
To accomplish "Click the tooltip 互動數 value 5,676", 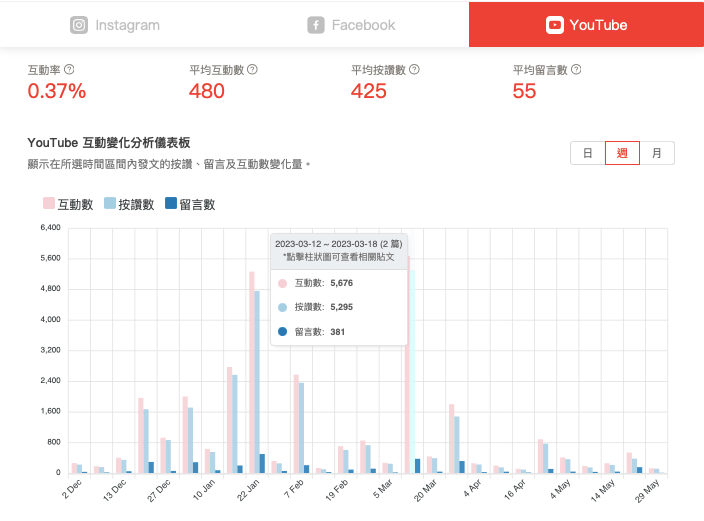I will pos(342,283).
